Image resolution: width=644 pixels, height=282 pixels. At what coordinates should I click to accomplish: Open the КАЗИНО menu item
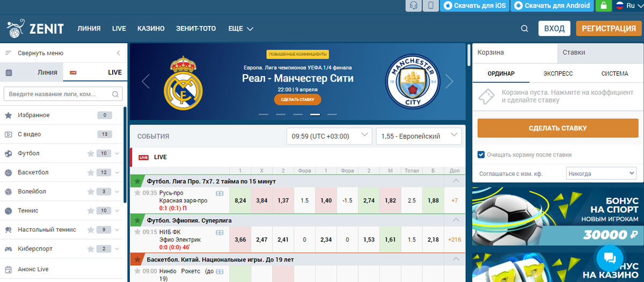click(151, 28)
